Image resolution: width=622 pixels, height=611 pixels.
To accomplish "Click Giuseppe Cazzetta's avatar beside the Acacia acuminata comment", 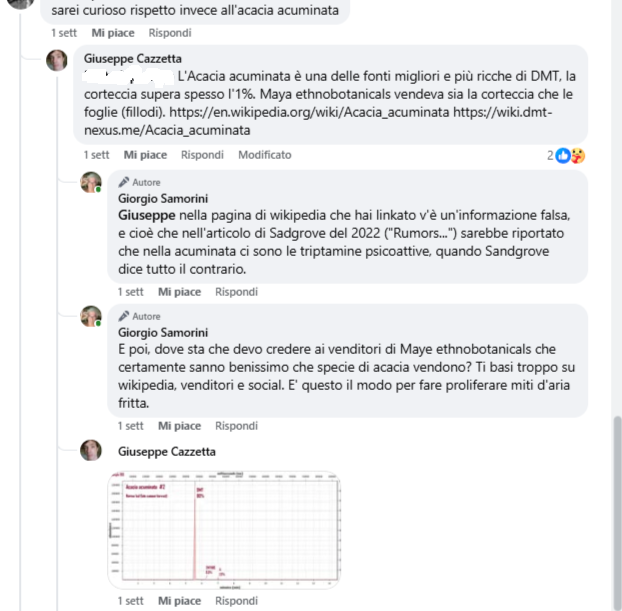I will [x=57, y=60].
